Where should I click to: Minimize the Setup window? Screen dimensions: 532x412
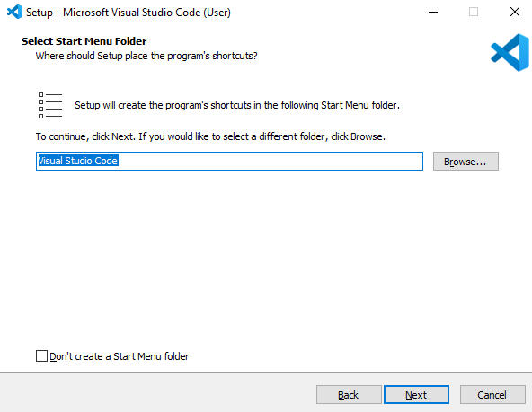(x=433, y=13)
